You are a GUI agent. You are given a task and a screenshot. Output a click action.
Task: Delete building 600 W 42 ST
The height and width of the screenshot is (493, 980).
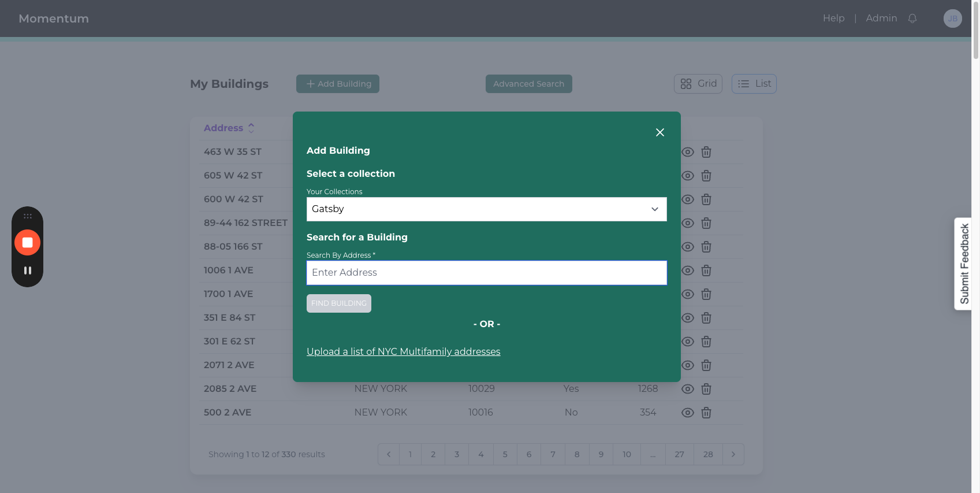[706, 199]
